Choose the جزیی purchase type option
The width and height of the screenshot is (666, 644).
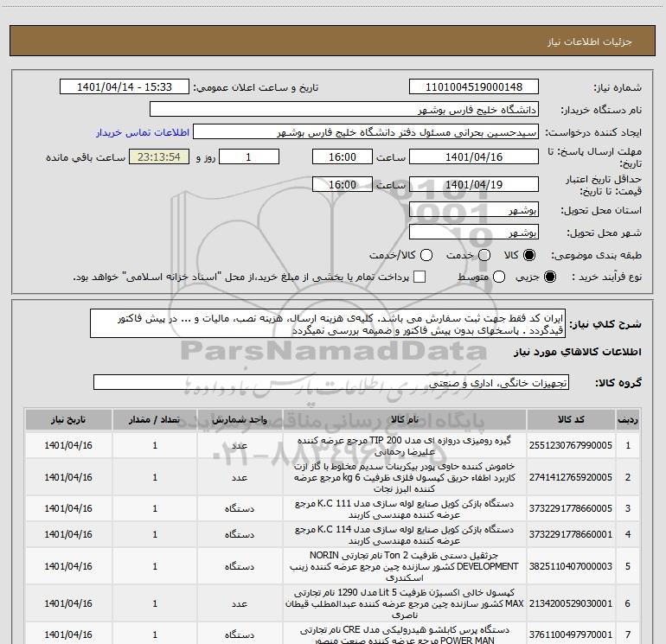[x=549, y=277]
